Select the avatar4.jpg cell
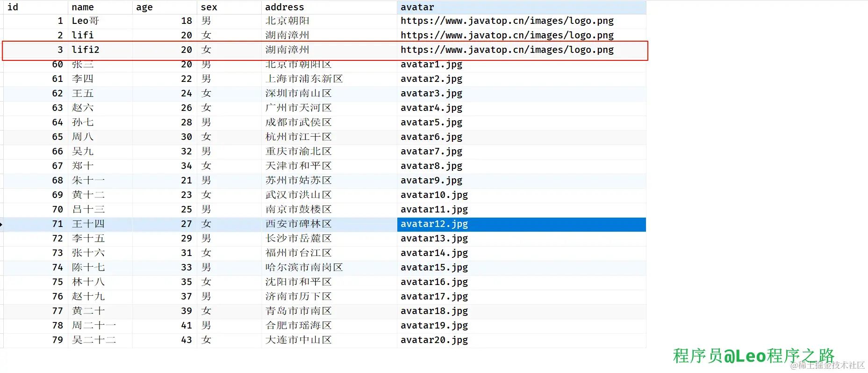Viewport: 868px width, 373px height. (x=522, y=108)
